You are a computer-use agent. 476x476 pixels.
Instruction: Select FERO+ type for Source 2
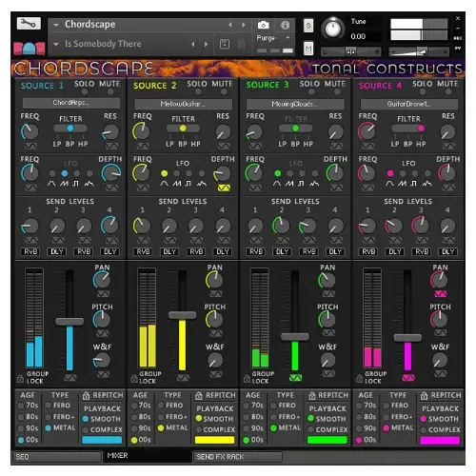161,417
